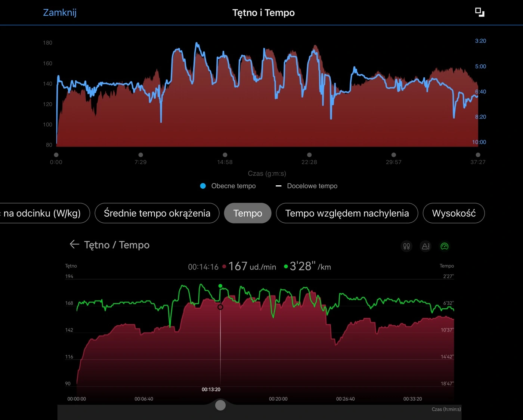Screen dimensions: 523x420
Task: Click the expand chart icon in the header
Action: (x=479, y=12)
